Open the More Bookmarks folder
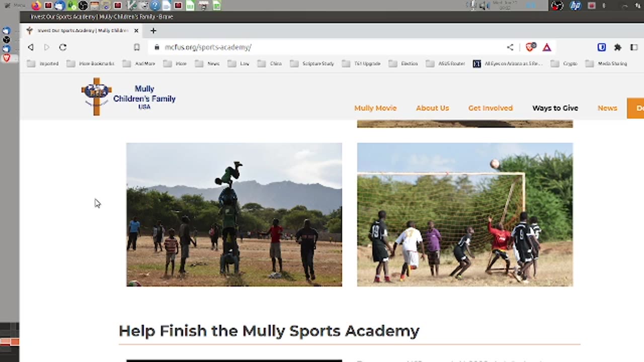Viewport: 644px width, 362px height. [x=91, y=64]
